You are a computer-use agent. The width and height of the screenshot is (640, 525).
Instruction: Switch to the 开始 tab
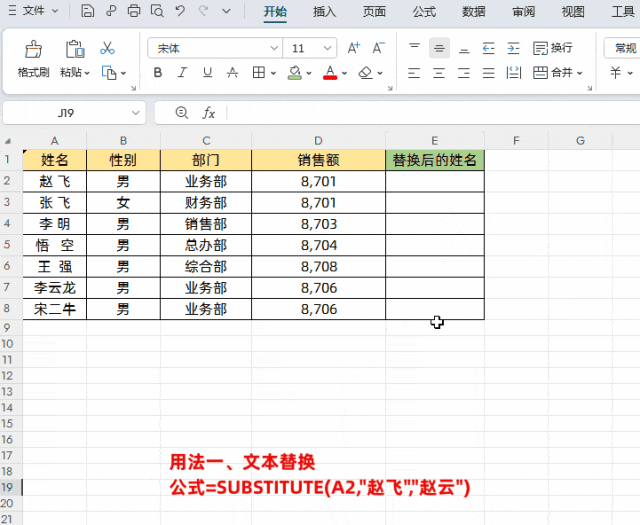(x=275, y=12)
